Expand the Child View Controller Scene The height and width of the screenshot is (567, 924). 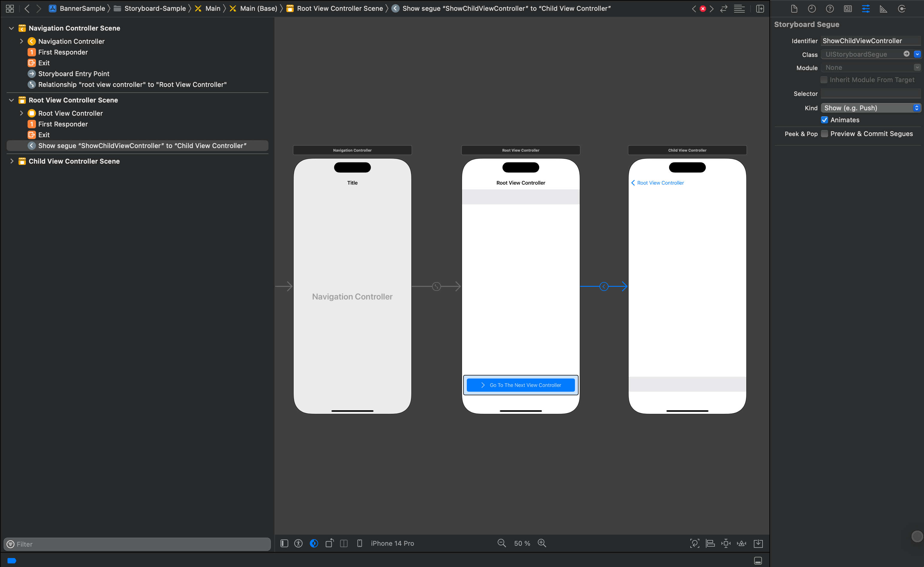[12, 161]
